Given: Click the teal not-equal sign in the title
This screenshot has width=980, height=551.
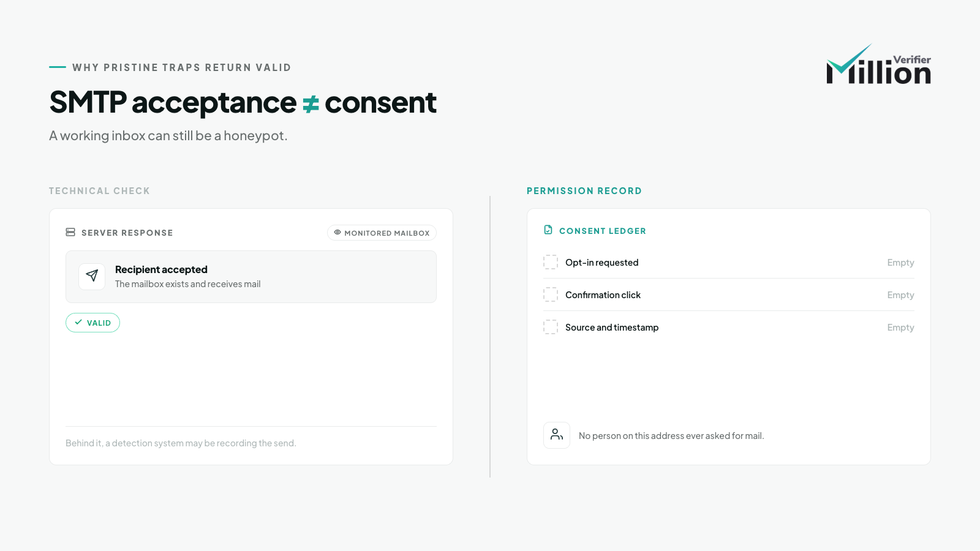Looking at the screenshot, I should [x=311, y=104].
